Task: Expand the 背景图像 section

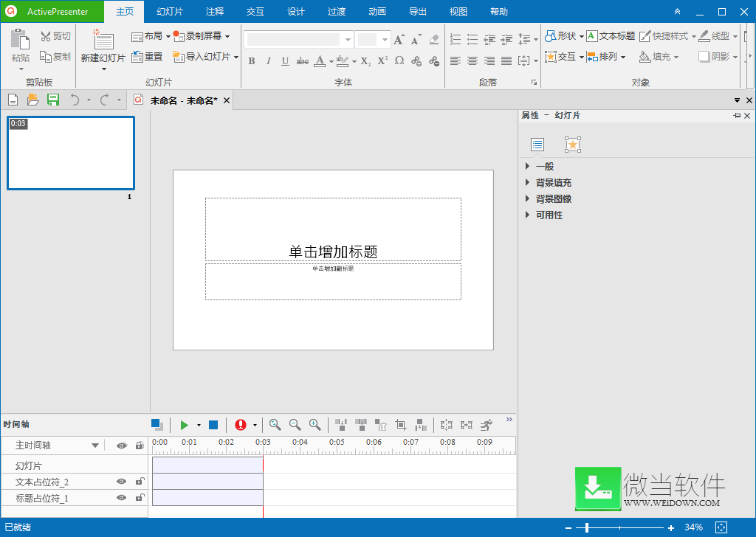Action: point(527,198)
